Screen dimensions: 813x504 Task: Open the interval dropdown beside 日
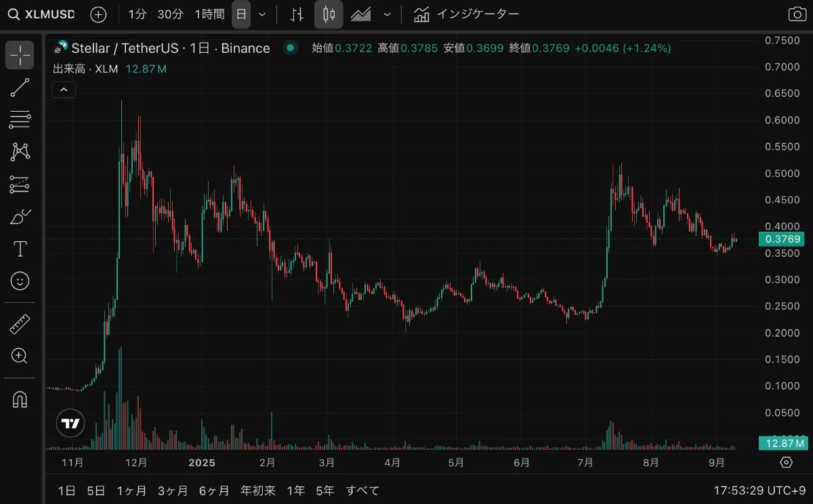263,14
